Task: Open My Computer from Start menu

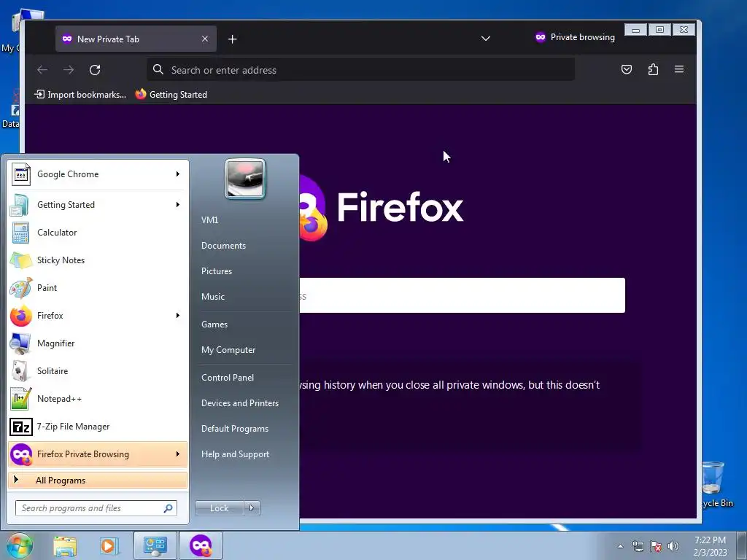Action: pyautogui.click(x=228, y=350)
